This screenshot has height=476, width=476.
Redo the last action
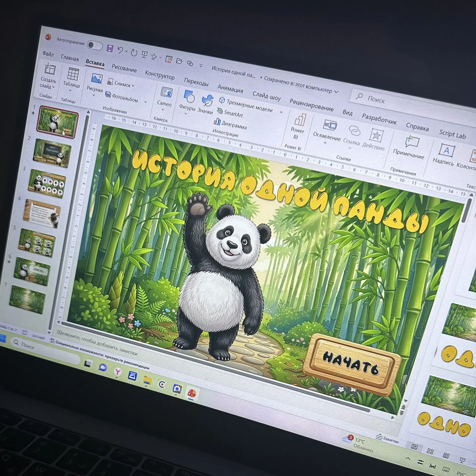pos(134,53)
